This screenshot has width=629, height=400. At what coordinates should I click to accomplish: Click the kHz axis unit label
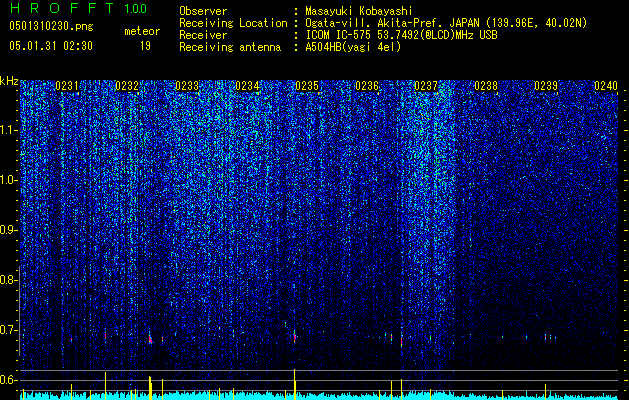[x=9, y=81]
